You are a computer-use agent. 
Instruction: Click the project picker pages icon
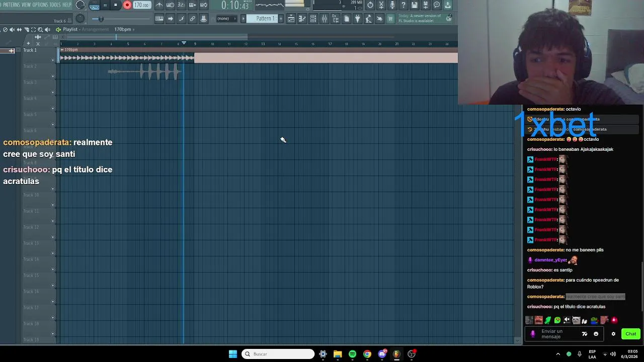pyautogui.click(x=346, y=19)
